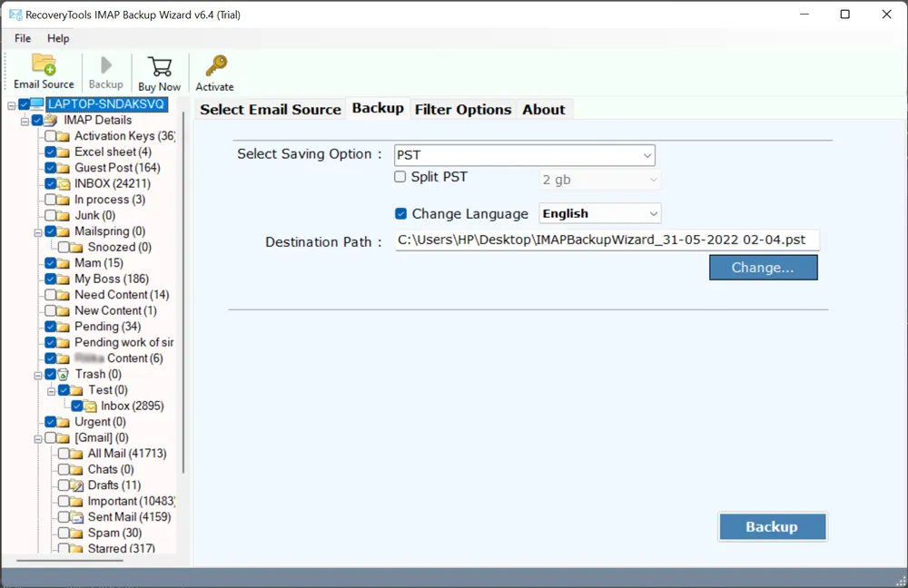Click the Pending (34) folder icon
908x588 pixels.
64,327
